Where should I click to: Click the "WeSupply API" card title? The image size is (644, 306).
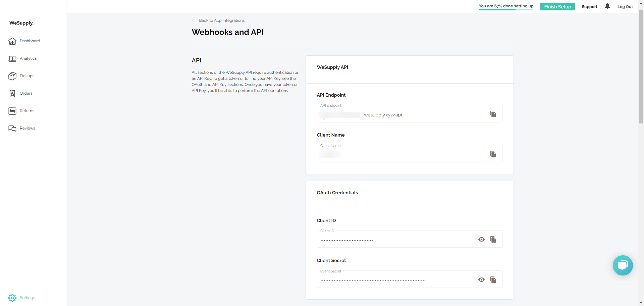coord(332,67)
